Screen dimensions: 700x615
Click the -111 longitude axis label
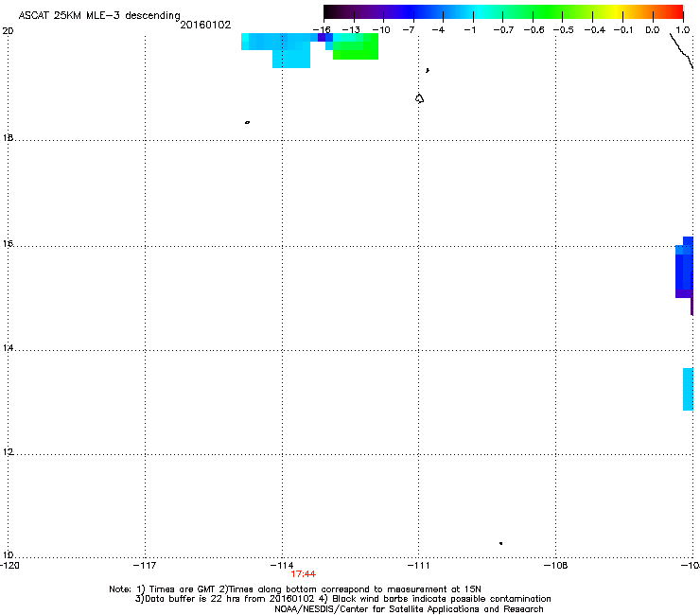pos(419,566)
